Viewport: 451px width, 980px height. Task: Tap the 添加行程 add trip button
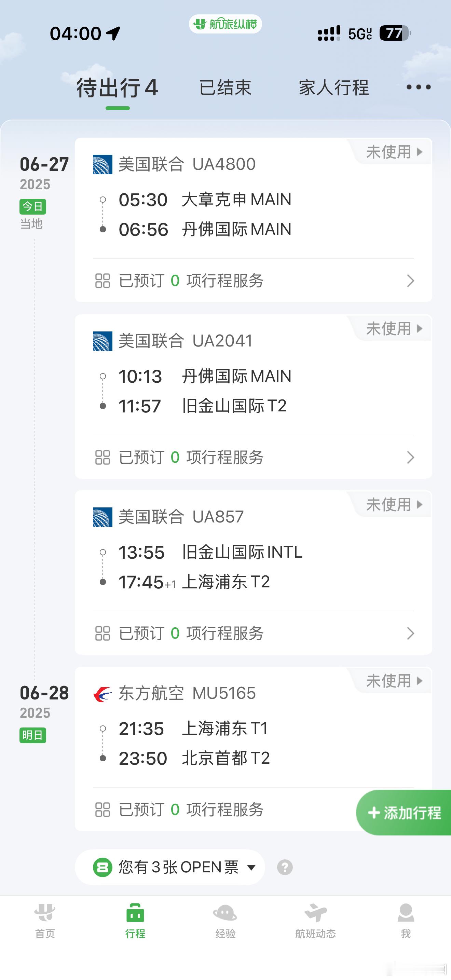(x=404, y=813)
